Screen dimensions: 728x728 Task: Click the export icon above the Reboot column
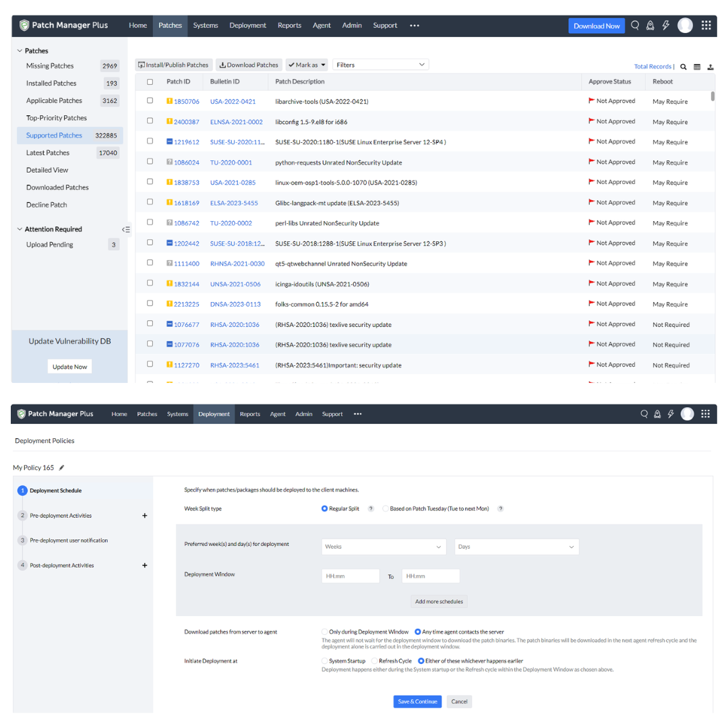point(710,67)
